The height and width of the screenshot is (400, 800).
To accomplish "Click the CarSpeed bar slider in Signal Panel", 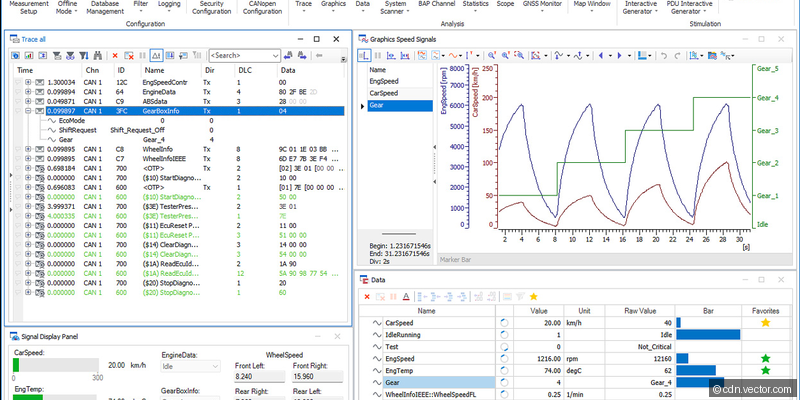I will (x=55, y=366).
